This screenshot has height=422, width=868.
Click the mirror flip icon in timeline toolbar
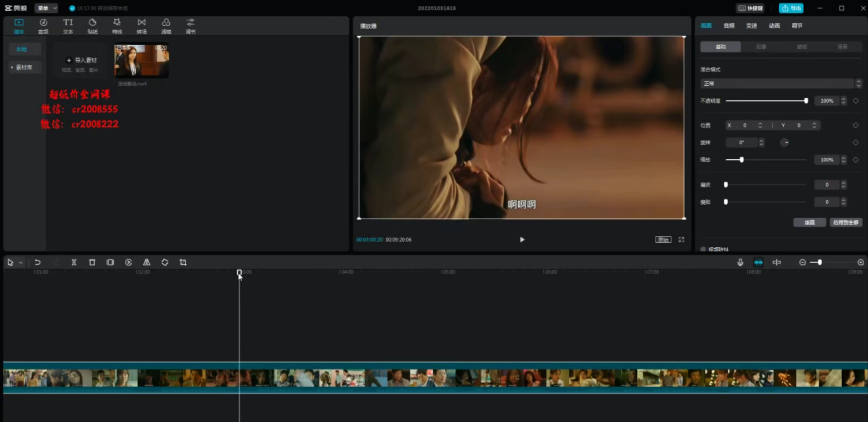147,262
